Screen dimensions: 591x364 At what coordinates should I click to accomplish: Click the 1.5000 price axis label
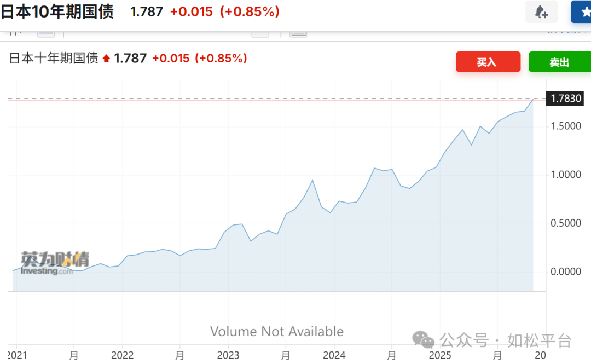(x=566, y=126)
